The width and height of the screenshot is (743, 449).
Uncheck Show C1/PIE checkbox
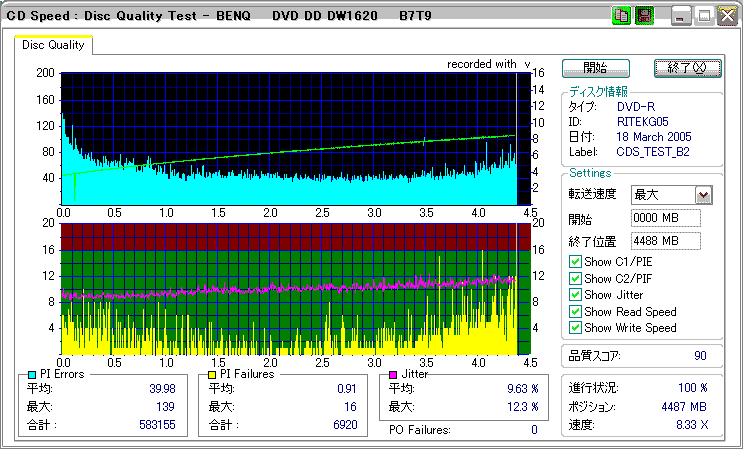pos(575,262)
